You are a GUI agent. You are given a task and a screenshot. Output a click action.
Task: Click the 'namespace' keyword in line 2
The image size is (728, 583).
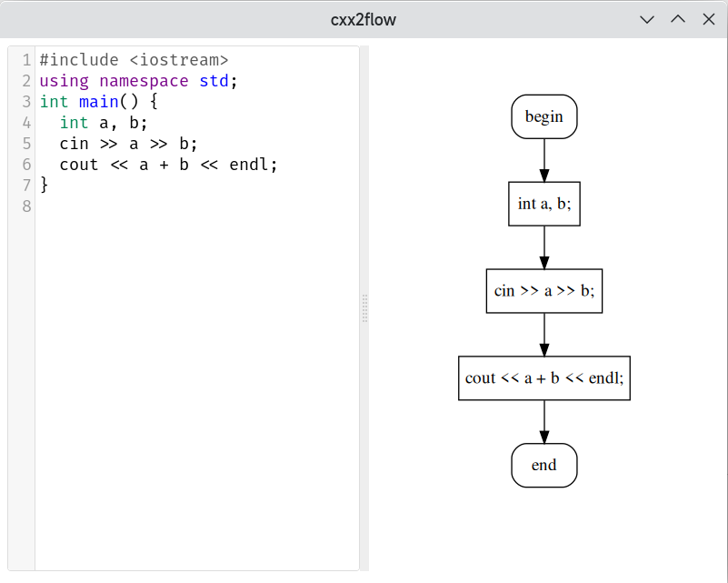point(144,81)
